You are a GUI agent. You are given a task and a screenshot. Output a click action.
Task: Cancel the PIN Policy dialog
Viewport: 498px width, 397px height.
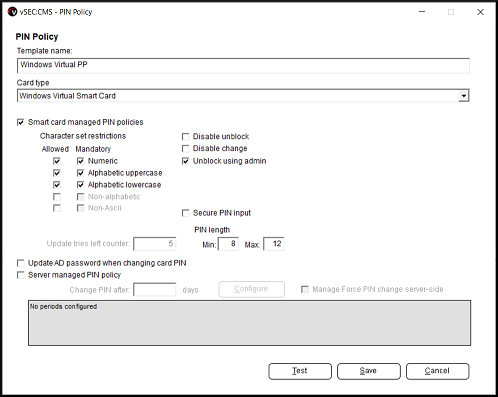pyautogui.click(x=438, y=371)
